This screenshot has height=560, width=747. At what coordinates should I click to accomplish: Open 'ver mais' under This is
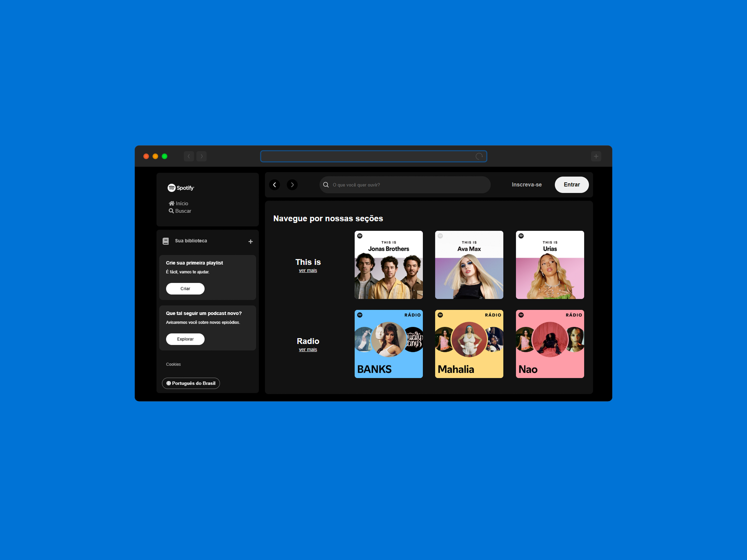[x=308, y=270]
